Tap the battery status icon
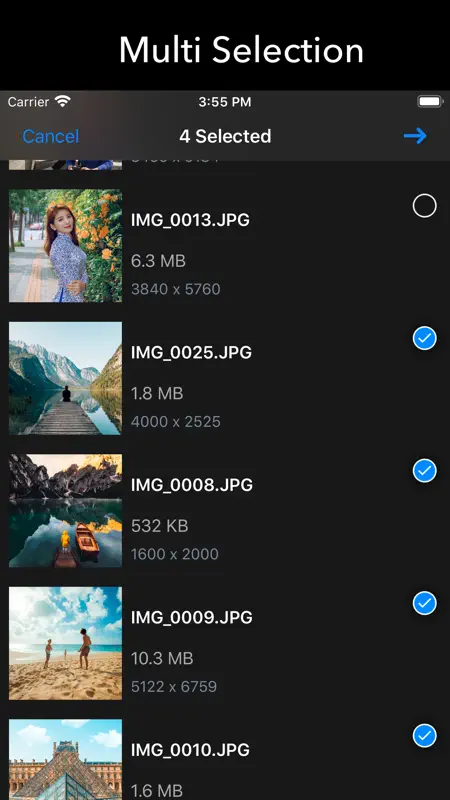The width and height of the screenshot is (450, 800). (430, 102)
